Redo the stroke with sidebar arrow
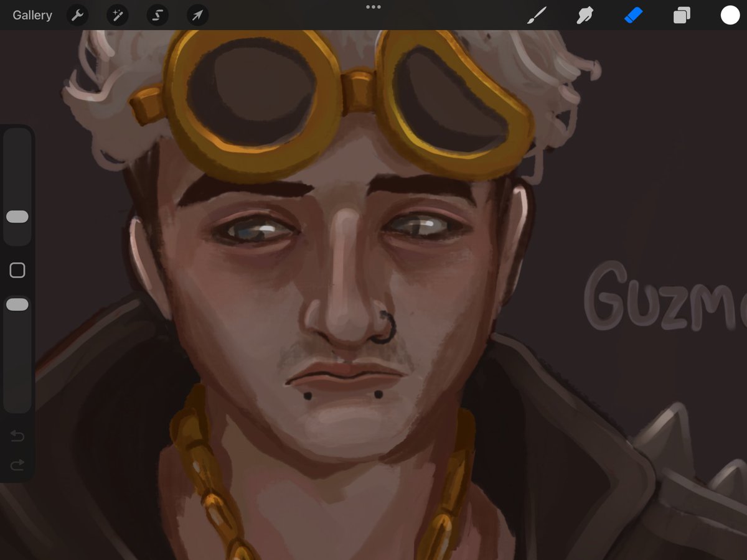Viewport: 747px width, 560px height. [17, 464]
